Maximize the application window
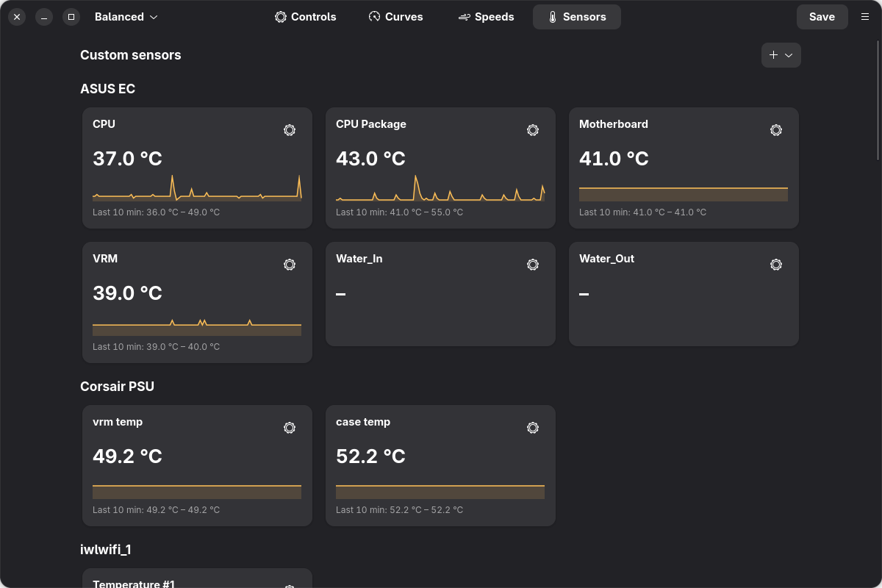Viewport: 882px width, 588px height. tap(71, 17)
